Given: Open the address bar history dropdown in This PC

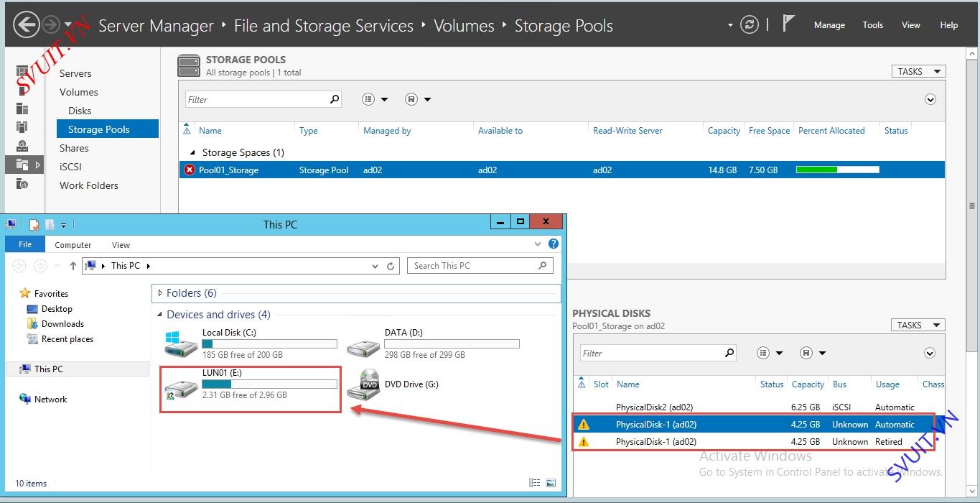Looking at the screenshot, I should [x=375, y=266].
